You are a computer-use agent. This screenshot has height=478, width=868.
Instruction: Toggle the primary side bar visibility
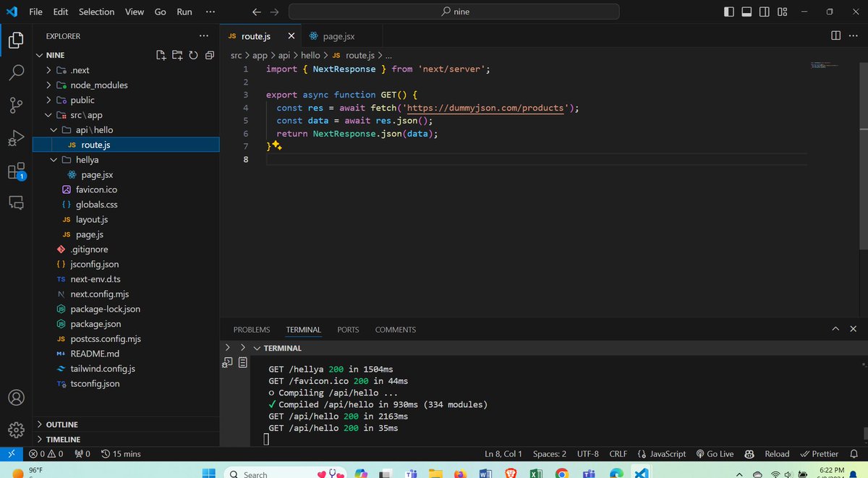729,12
